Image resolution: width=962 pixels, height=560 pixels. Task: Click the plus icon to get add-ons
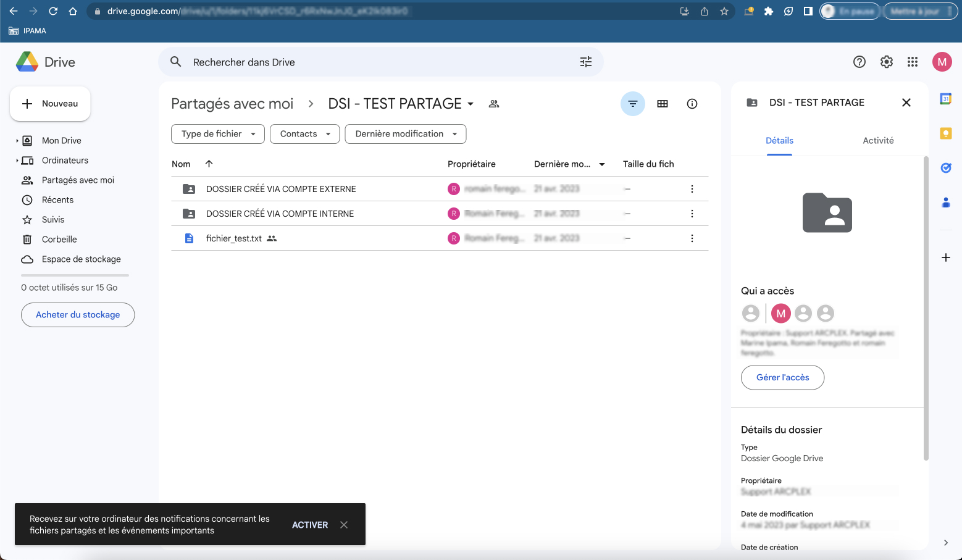click(x=946, y=257)
